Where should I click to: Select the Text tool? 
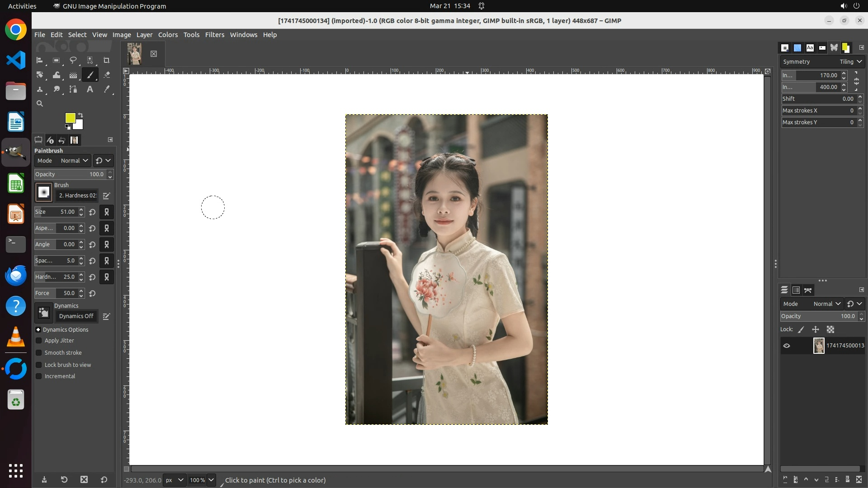(x=90, y=89)
